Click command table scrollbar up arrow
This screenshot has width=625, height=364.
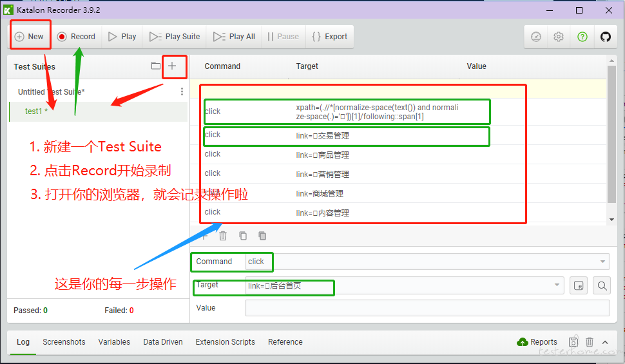(611, 61)
